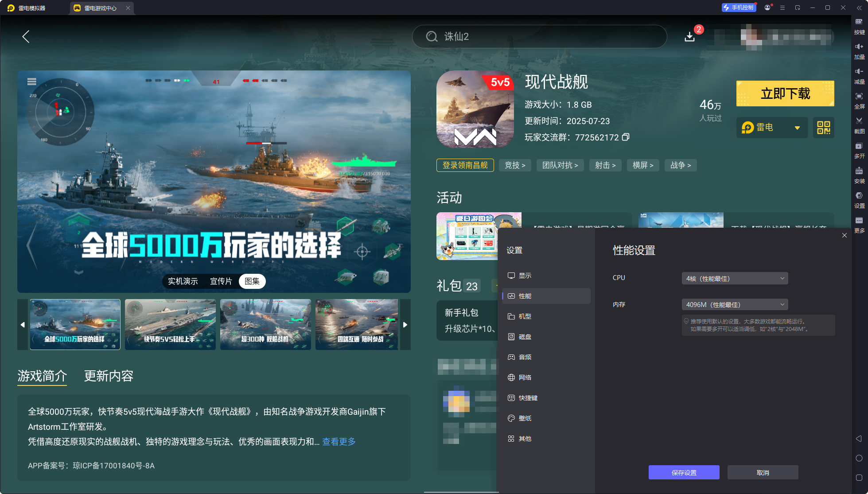Click 登录领南昌舰 tag
Screen dimensions: 868x494
pos(465,165)
